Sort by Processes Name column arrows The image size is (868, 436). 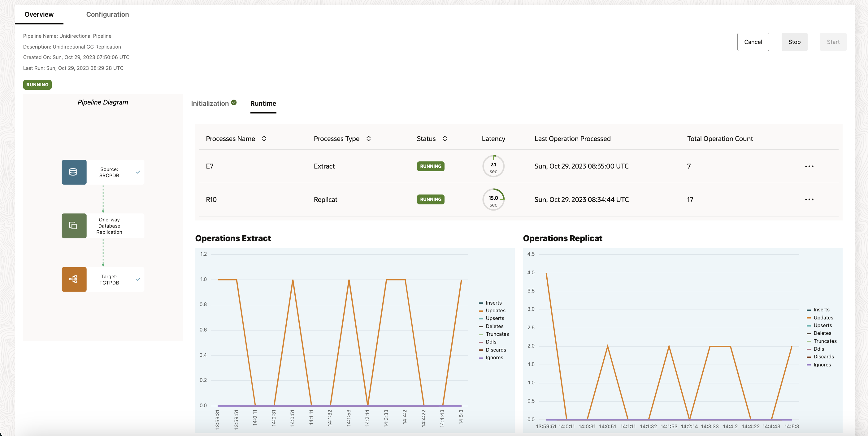point(264,139)
